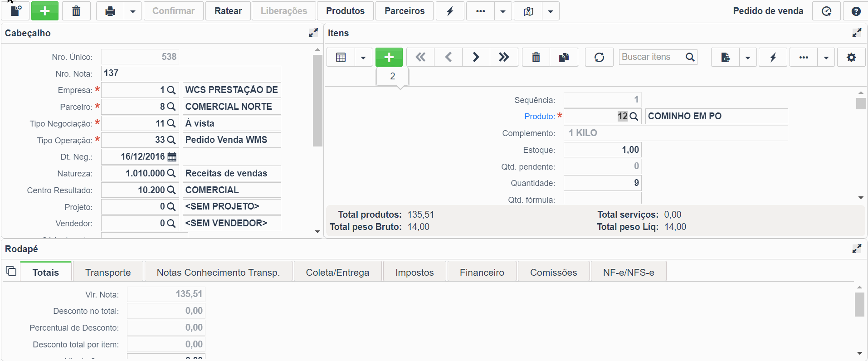The height and width of the screenshot is (361, 868).
Task: Open the Itens ellipsis options
Action: click(804, 57)
